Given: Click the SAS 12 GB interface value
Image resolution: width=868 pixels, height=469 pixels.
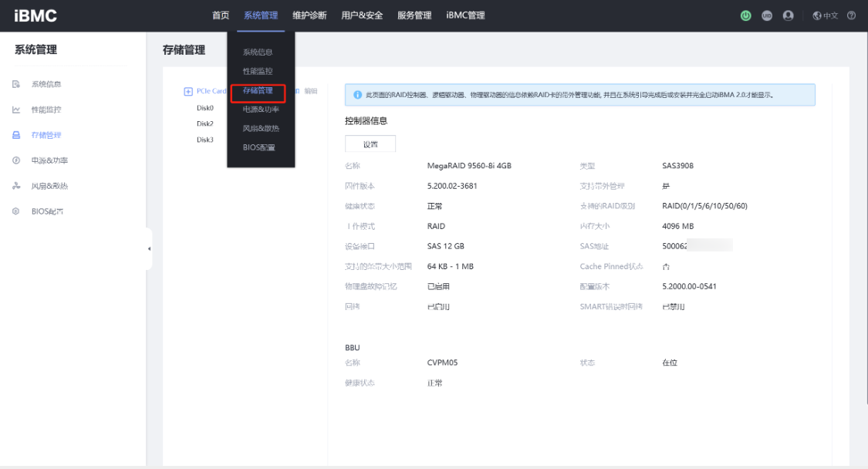Looking at the screenshot, I should tap(446, 246).
